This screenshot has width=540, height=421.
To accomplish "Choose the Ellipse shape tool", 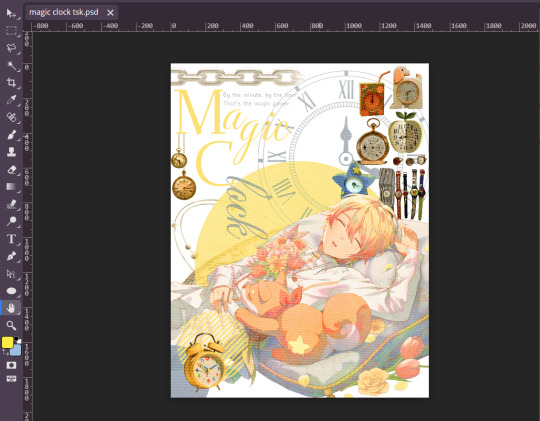I will [11, 291].
